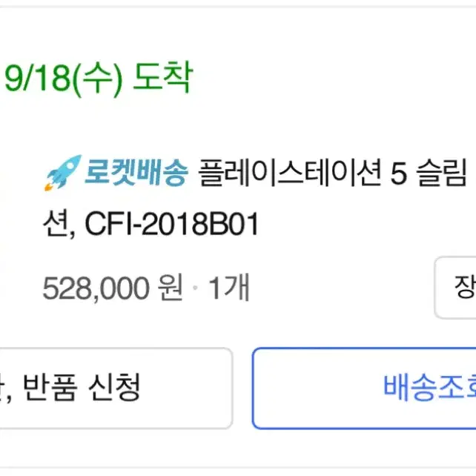Click the 1개 quantity label
Viewport: 476px width, 476px height.
(229, 287)
